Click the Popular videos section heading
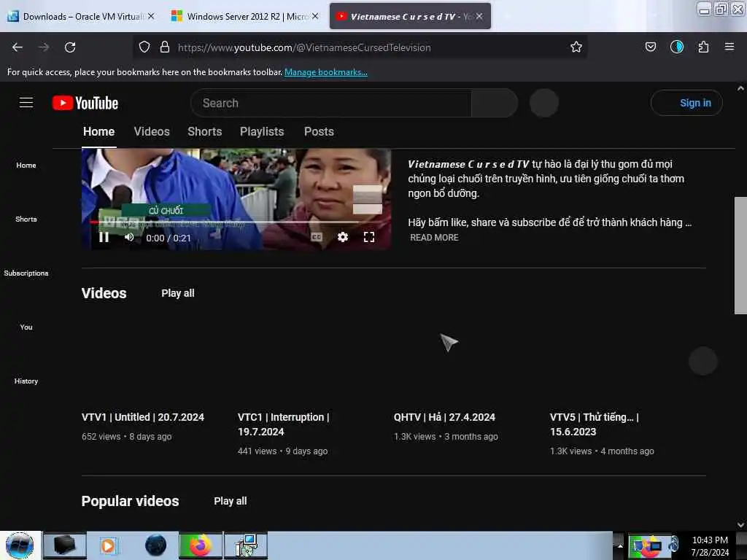 (130, 501)
